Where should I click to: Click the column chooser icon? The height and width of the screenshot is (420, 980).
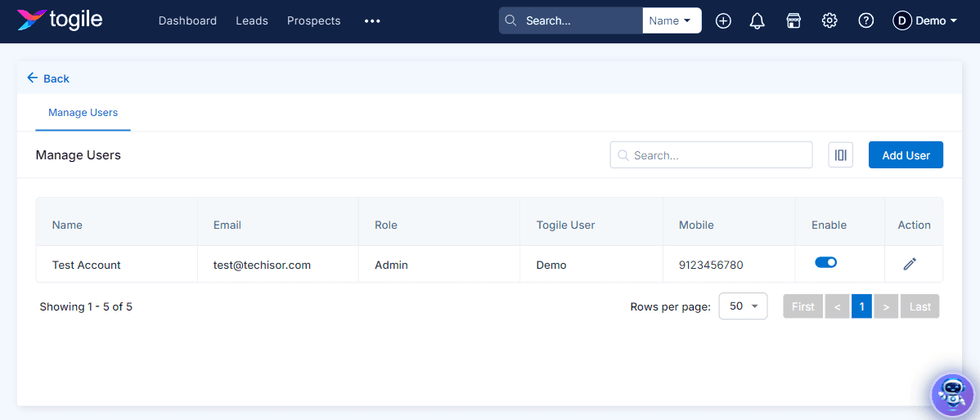pos(841,154)
